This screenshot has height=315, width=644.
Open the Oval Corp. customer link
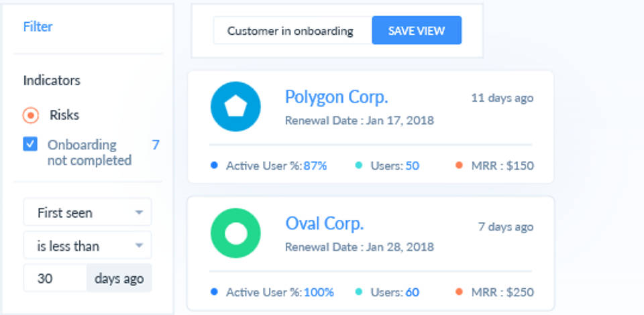324,223
